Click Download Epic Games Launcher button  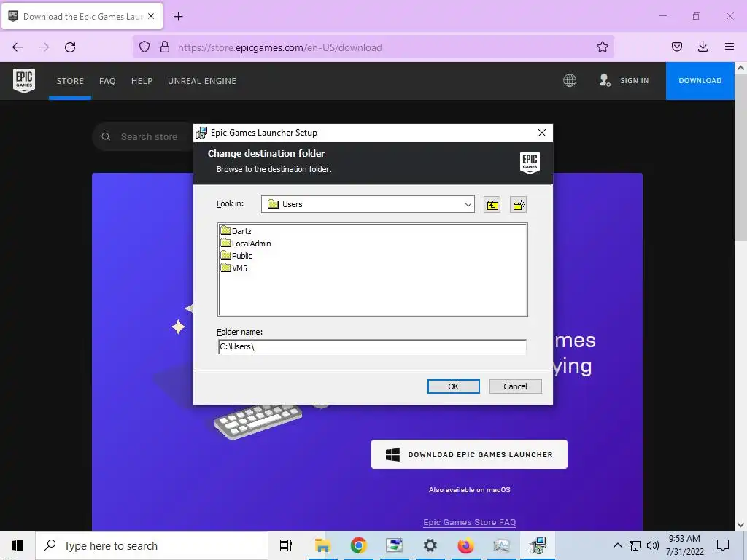pos(469,454)
